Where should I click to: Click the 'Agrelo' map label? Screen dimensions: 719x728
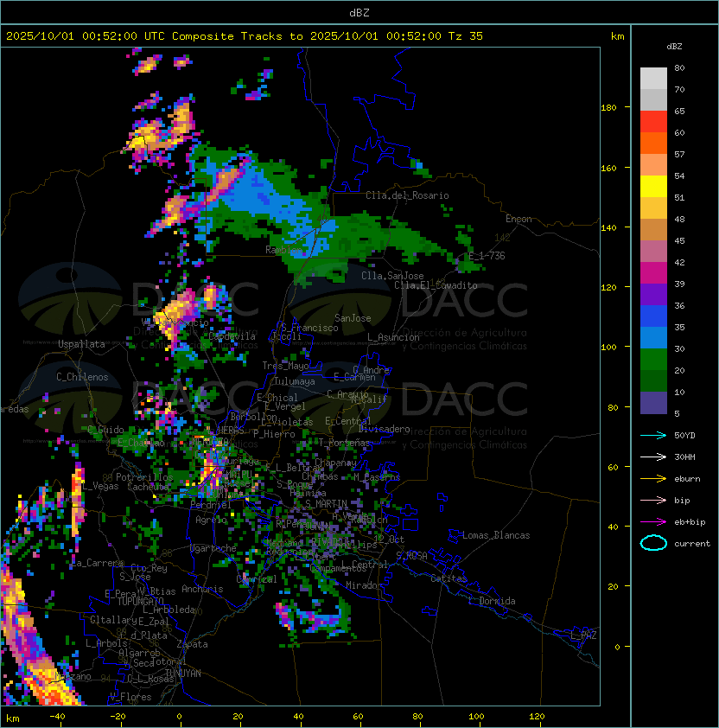click(211, 520)
